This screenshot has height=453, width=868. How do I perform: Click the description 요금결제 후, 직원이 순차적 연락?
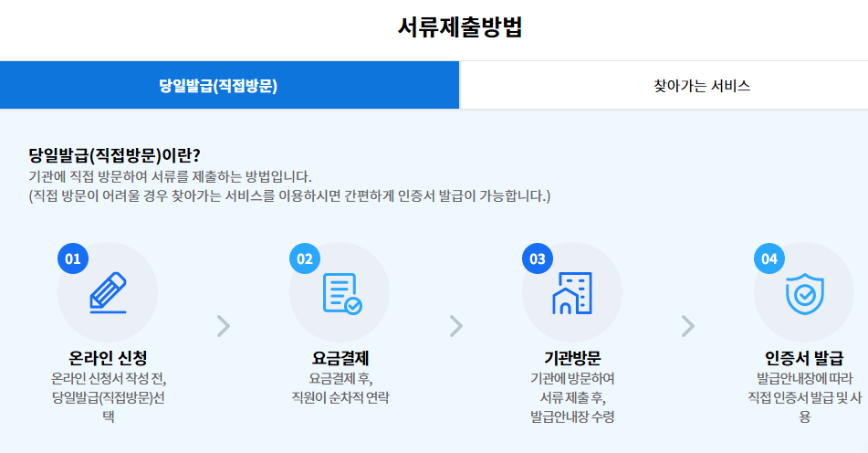click(x=340, y=388)
